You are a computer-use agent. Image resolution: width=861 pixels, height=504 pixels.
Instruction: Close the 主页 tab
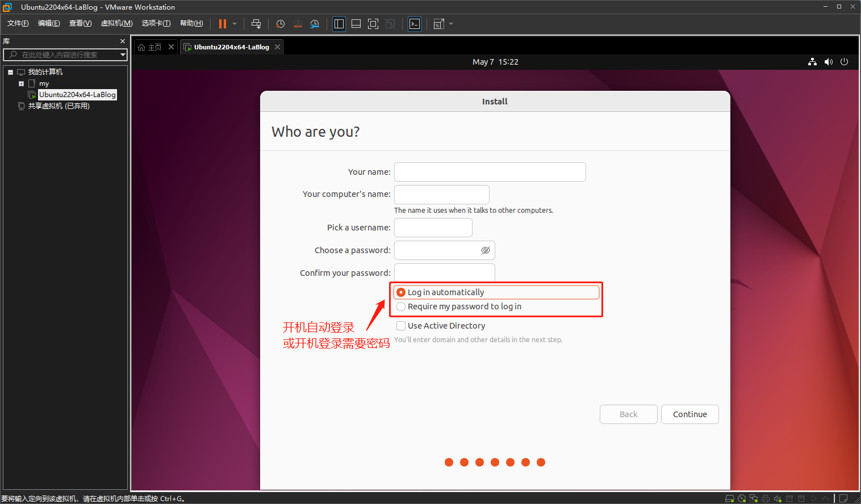(171, 47)
